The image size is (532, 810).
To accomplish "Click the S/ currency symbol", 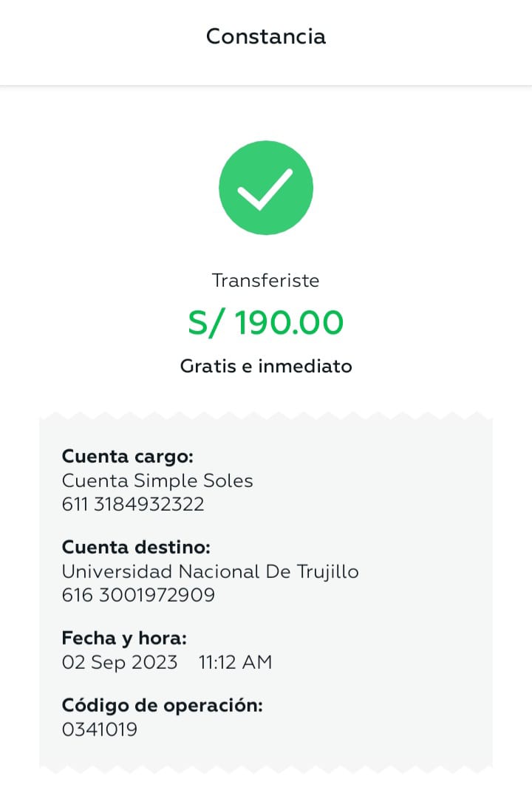I will [x=207, y=323].
